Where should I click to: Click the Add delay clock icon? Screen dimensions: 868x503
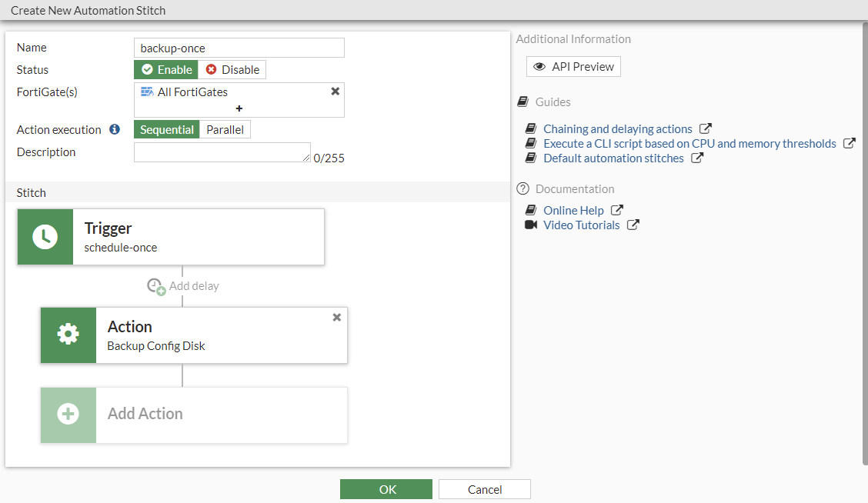pos(156,286)
